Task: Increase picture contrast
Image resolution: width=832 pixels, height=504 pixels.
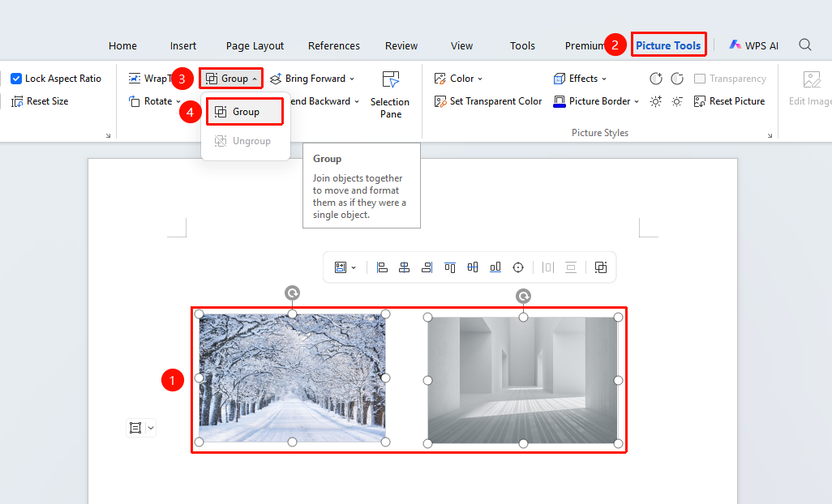Action: pyautogui.click(x=656, y=79)
